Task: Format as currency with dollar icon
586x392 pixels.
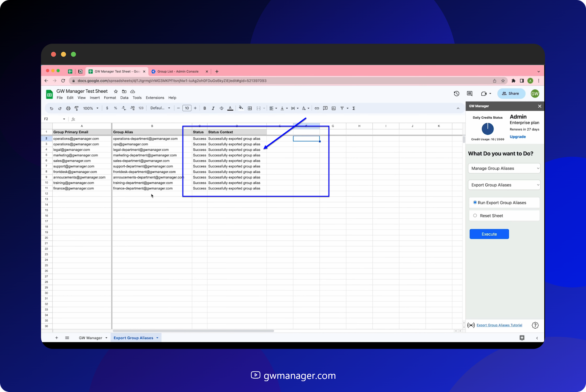Action: point(107,108)
